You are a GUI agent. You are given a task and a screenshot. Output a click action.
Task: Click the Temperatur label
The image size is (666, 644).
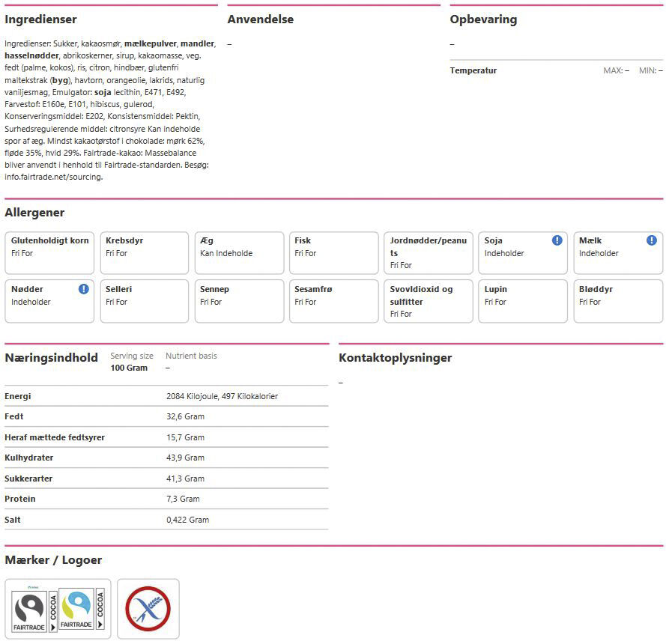473,70
